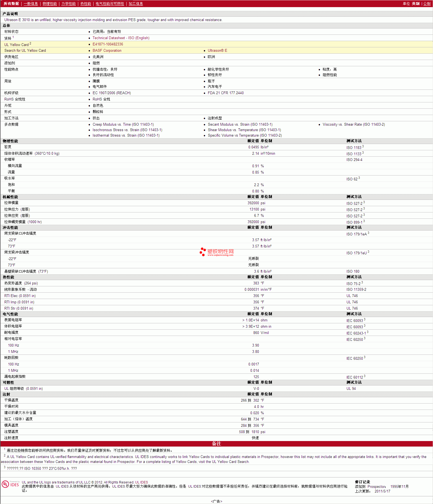This screenshot has width=433, height=504.
Task: Click 注射速度 value 快速
Action: tap(255, 438)
